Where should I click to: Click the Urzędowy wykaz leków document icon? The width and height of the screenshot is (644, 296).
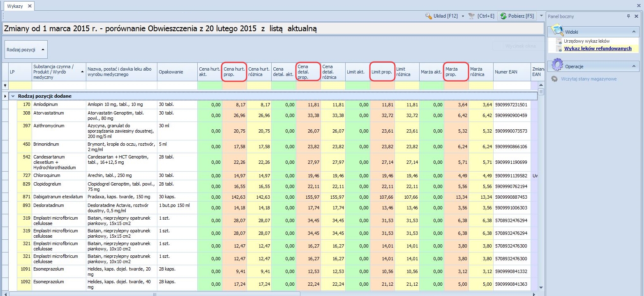pyautogui.click(x=559, y=41)
